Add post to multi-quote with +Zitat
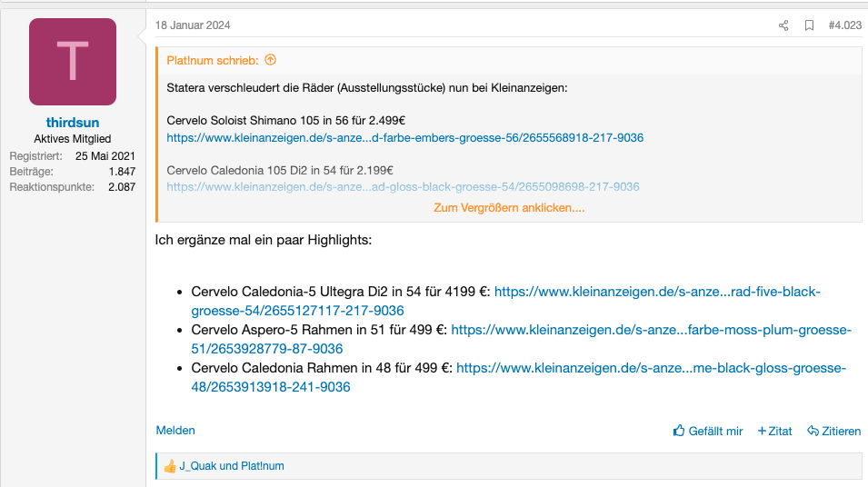868x487 pixels. point(774,431)
